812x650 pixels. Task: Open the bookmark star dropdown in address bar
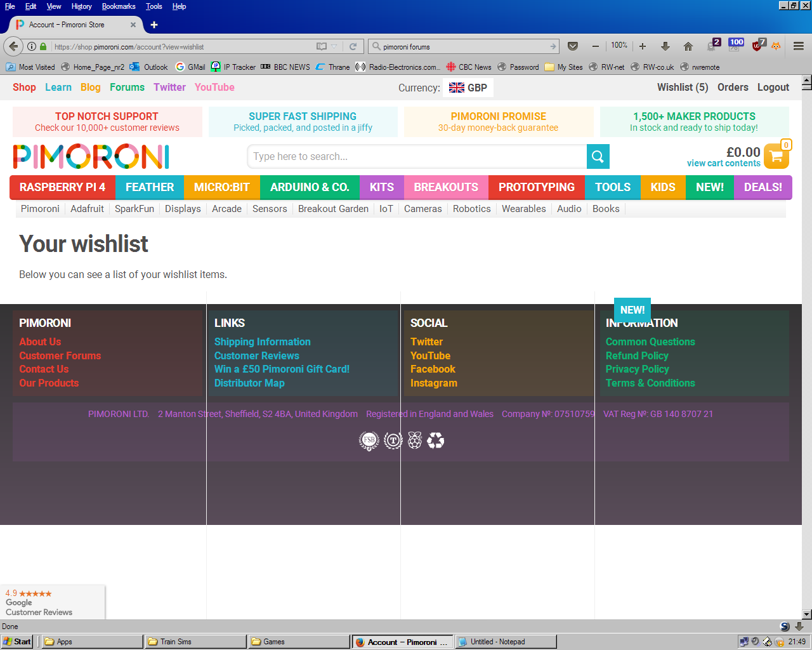click(x=334, y=46)
